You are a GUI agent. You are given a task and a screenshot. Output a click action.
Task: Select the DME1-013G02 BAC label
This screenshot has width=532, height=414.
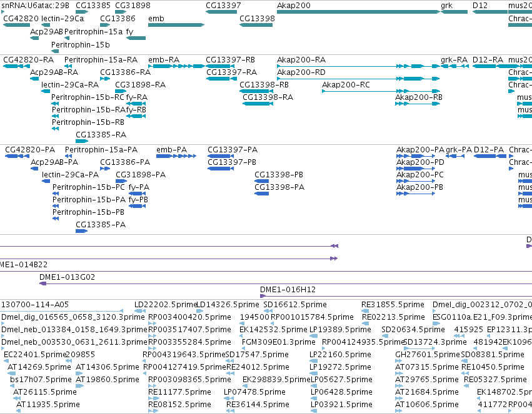(67, 277)
